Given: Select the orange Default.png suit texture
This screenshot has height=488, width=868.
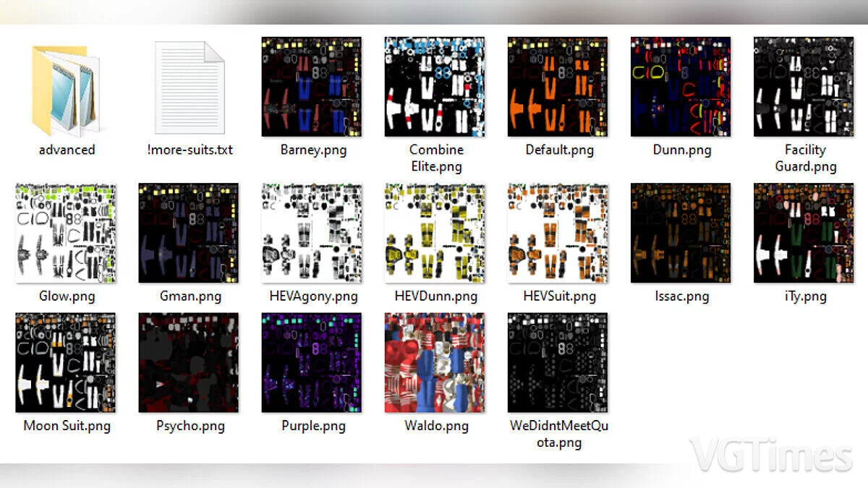Looking at the screenshot, I should (x=558, y=87).
